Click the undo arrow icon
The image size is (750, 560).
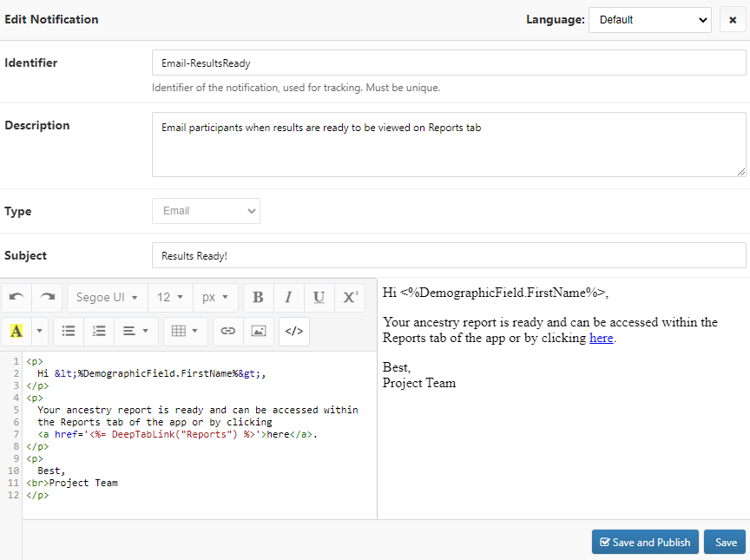pos(16,297)
